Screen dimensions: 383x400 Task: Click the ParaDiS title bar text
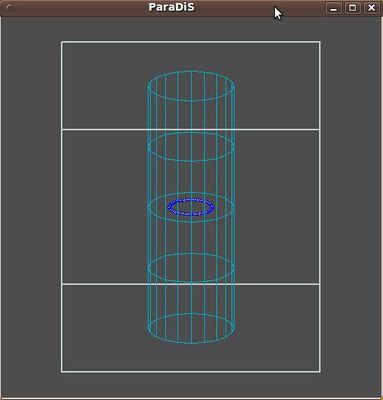(171, 7)
